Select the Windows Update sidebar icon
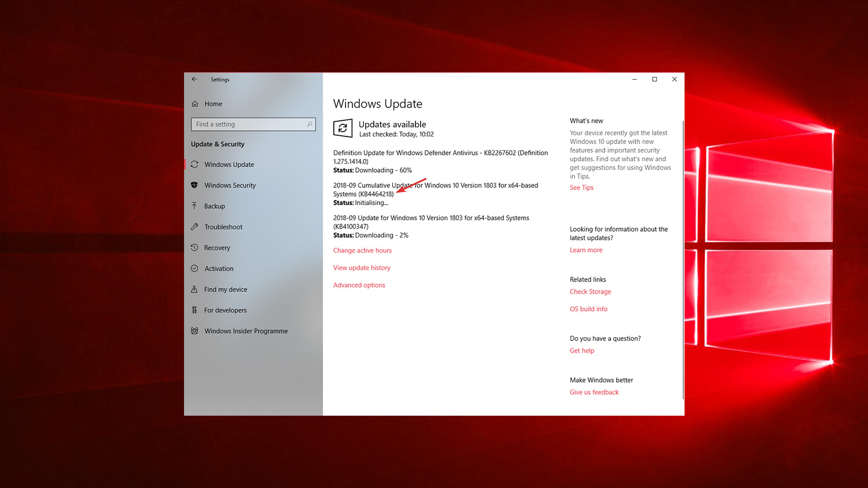 [194, 164]
